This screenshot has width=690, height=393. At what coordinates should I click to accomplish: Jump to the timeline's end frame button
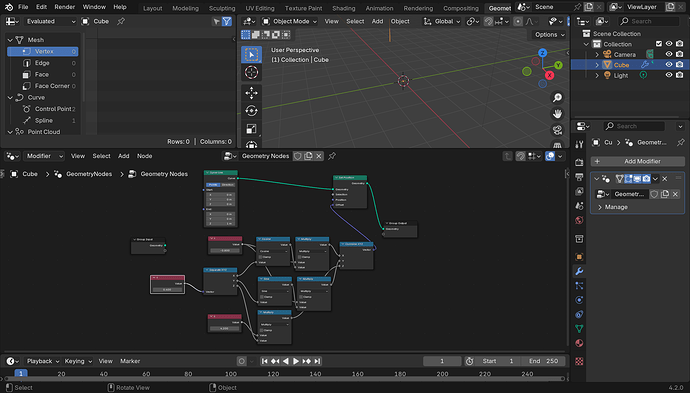tap(317, 361)
